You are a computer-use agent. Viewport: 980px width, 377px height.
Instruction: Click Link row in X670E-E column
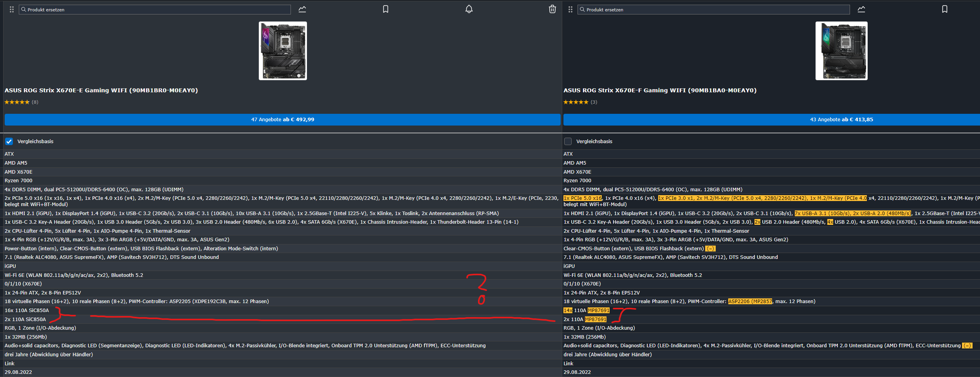[9, 363]
